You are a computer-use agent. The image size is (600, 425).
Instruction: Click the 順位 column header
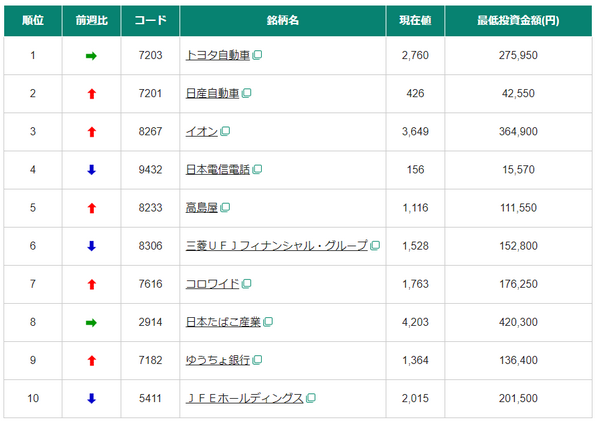pyautogui.click(x=33, y=21)
